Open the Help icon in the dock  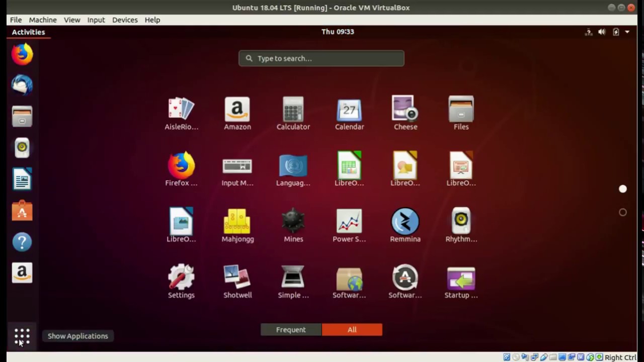pos(22,242)
